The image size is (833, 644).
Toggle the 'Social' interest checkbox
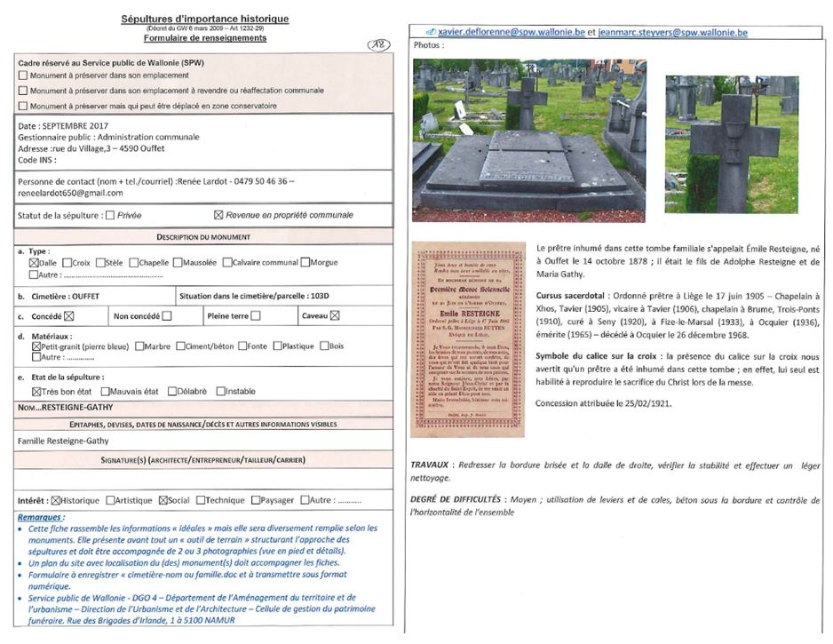coord(163,500)
